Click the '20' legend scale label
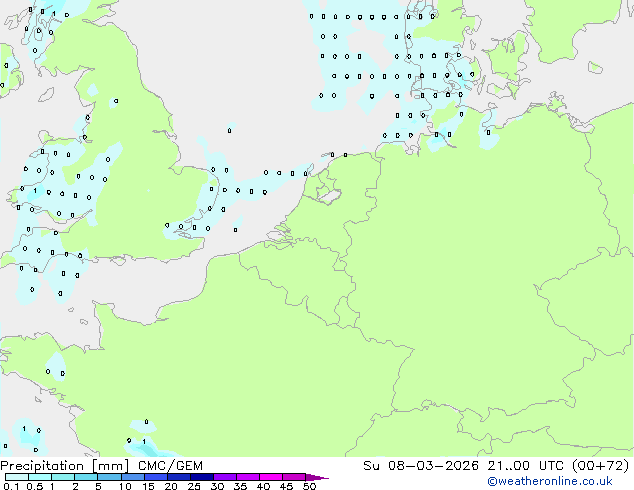Viewport: 634px width, 490px height. click(171, 486)
